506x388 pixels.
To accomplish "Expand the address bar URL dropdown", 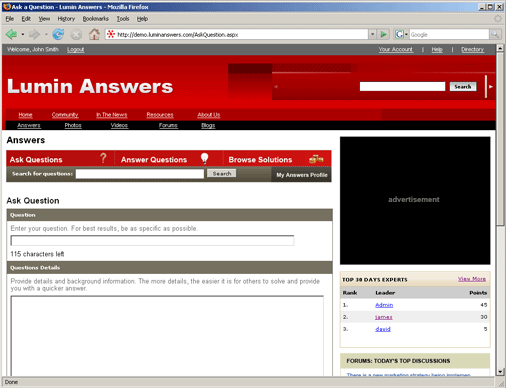I will pyautogui.click(x=372, y=34).
